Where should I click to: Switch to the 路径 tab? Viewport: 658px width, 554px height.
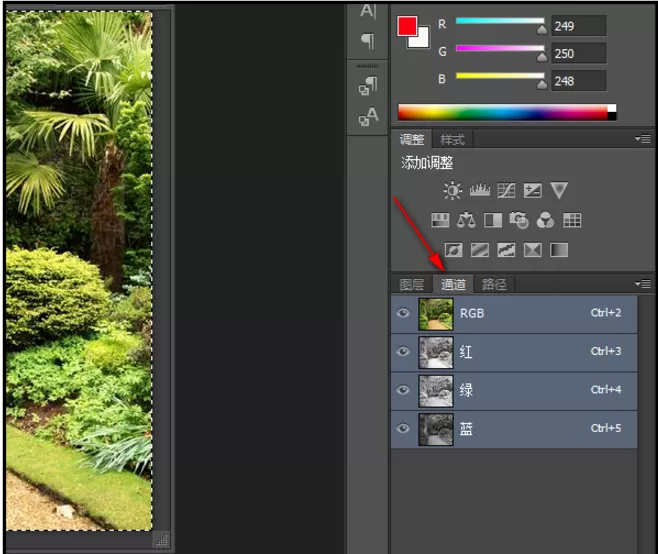(x=494, y=285)
